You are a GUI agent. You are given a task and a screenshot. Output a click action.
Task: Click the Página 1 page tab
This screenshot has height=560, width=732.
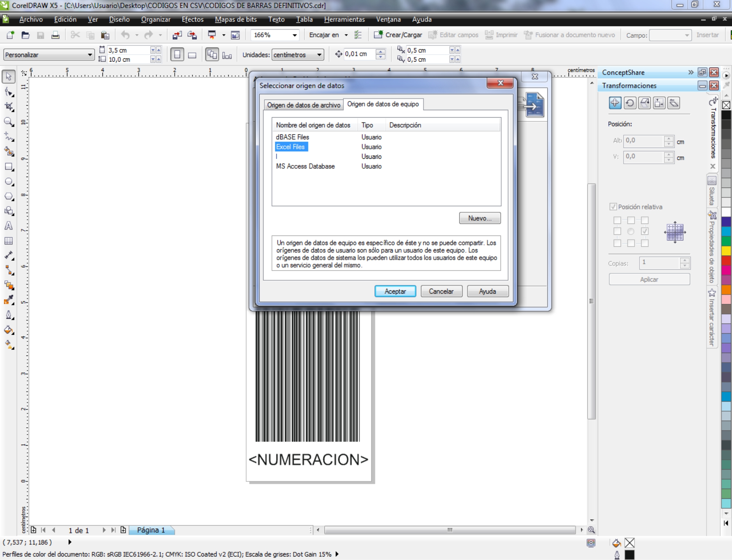(151, 530)
